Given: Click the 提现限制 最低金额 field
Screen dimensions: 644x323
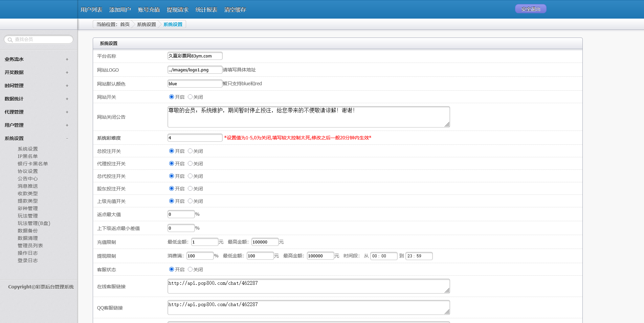Looking at the screenshot, I should point(260,256).
